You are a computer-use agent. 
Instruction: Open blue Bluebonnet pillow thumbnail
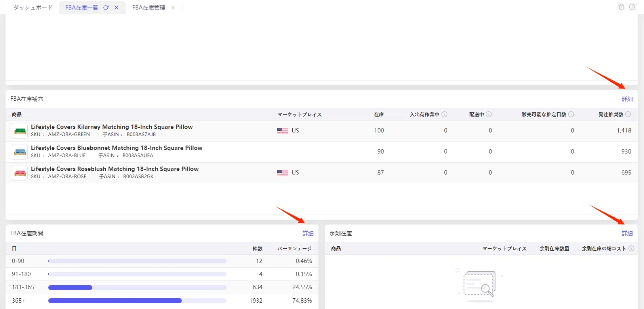coord(20,152)
